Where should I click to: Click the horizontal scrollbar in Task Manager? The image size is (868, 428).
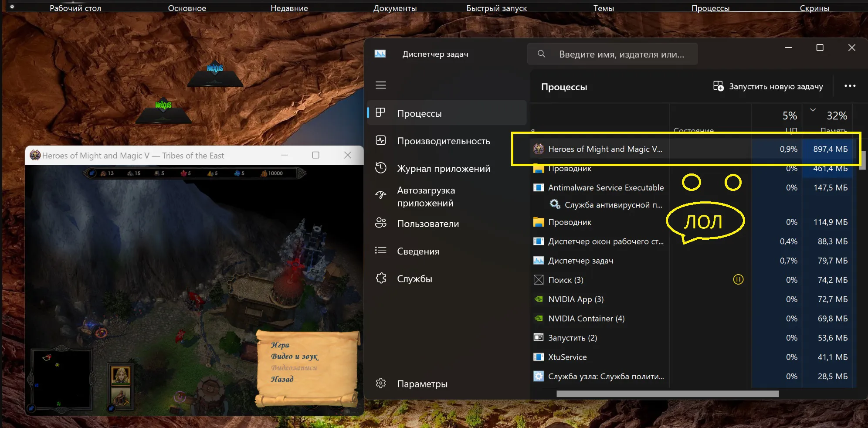(668, 394)
